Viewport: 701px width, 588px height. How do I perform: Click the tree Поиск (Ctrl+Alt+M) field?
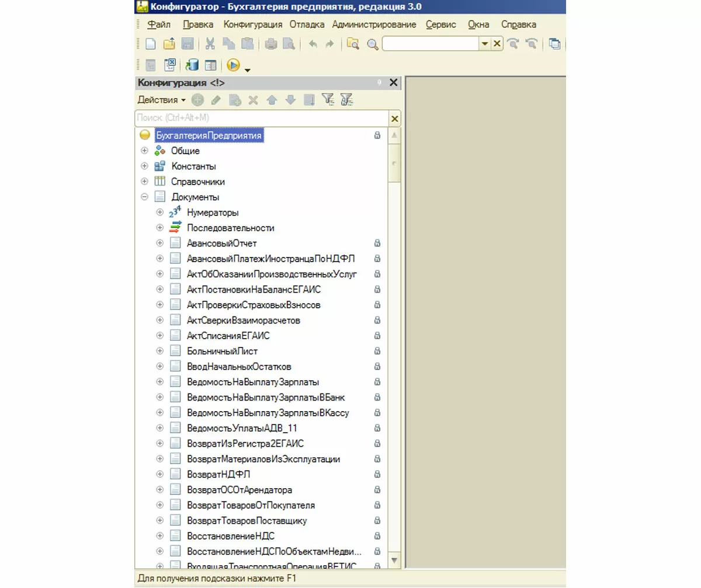(x=262, y=118)
